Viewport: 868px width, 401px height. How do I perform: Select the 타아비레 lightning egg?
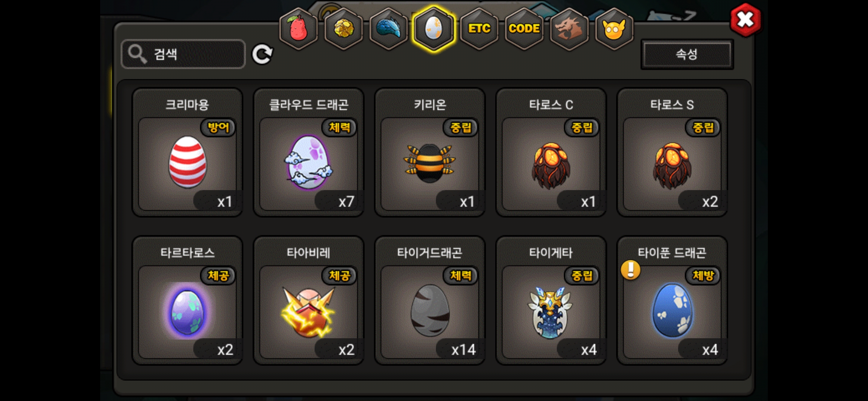point(309,300)
